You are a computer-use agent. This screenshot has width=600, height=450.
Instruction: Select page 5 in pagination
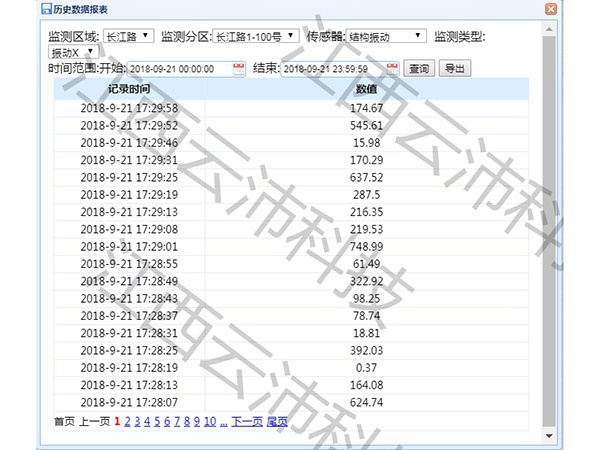[157, 422]
